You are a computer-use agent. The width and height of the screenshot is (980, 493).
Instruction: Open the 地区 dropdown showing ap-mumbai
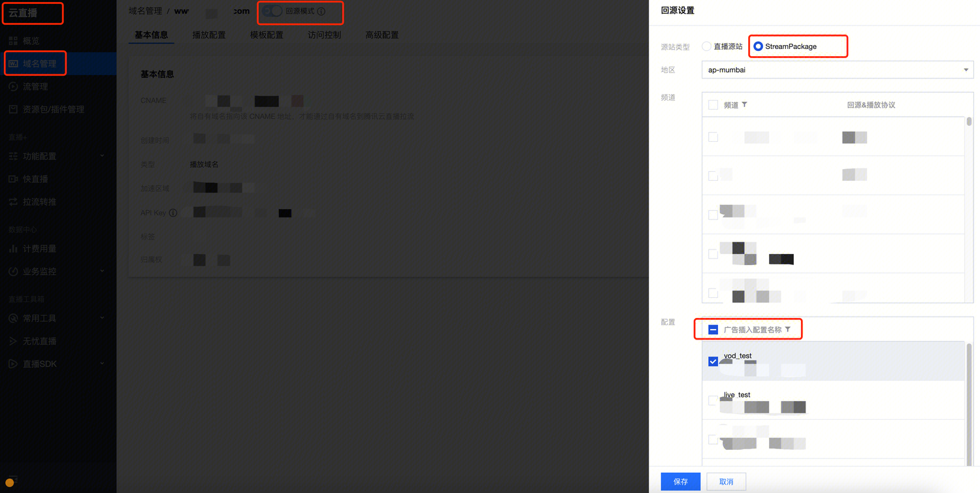[x=838, y=70]
